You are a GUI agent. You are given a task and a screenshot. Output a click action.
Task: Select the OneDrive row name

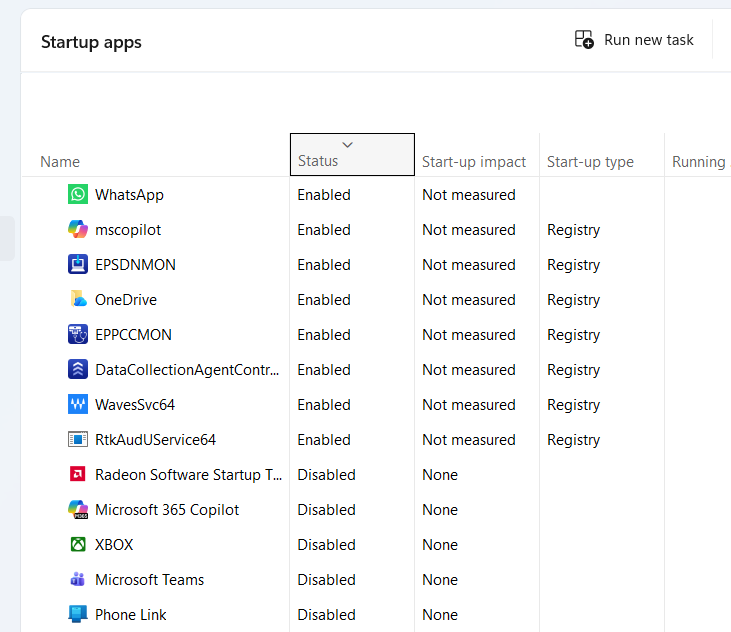pos(126,300)
